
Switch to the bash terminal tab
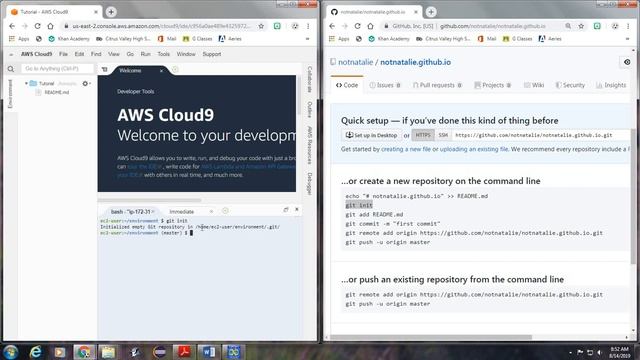[x=131, y=211]
